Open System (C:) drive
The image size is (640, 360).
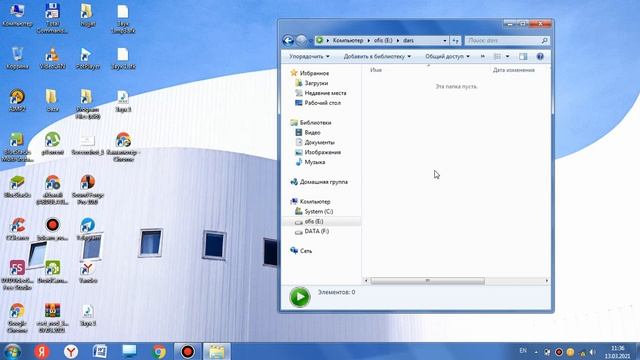pyautogui.click(x=318, y=211)
